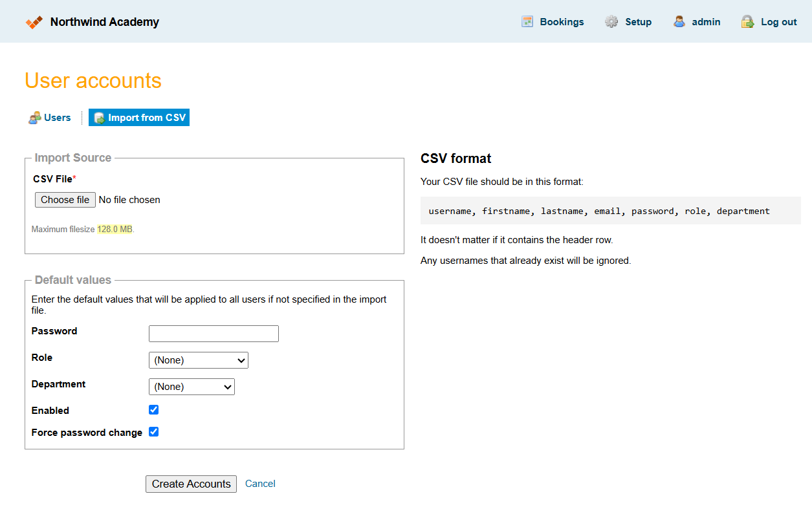Click the Northwind Academy logo icon
Viewport: 812px width, 507px height.
pos(34,22)
